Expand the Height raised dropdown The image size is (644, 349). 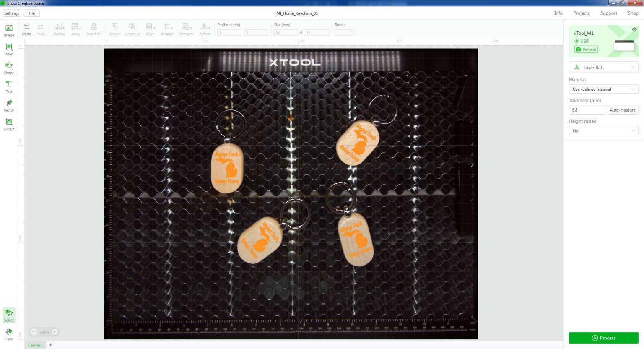coord(603,131)
